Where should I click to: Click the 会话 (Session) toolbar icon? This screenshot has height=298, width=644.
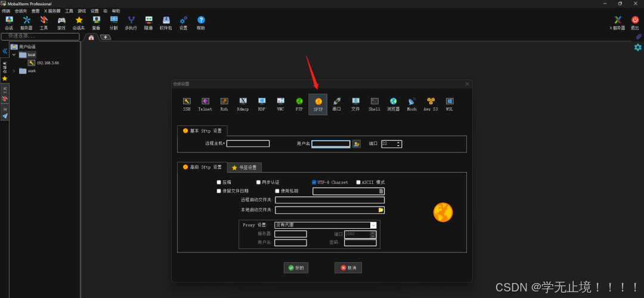click(x=8, y=23)
